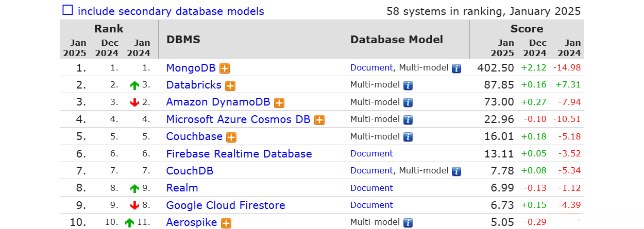Click Document model link in MongoDB row

[371, 67]
